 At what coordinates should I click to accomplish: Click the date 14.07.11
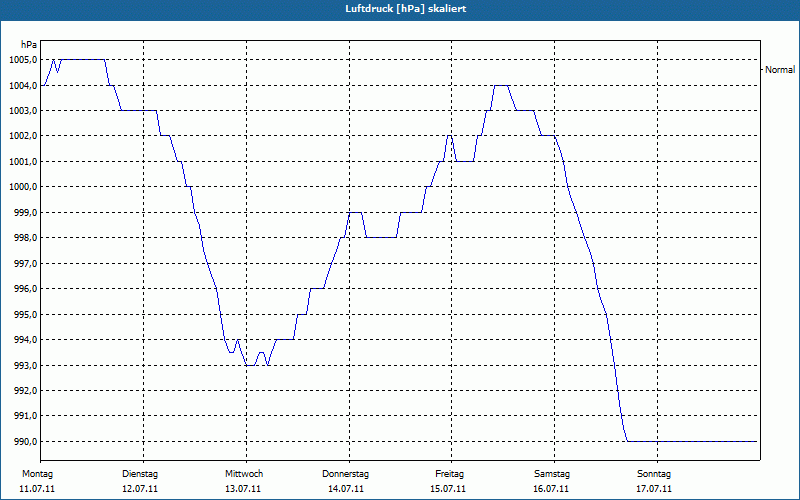pos(346,489)
